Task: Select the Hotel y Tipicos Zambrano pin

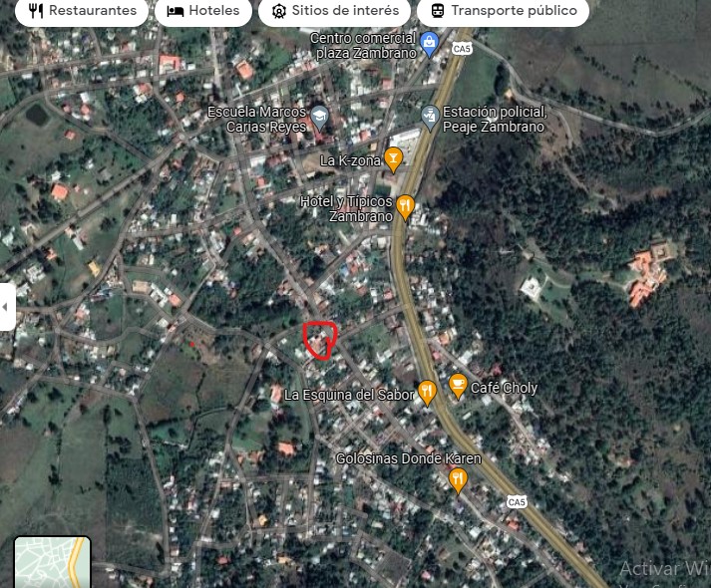Action: [x=405, y=206]
